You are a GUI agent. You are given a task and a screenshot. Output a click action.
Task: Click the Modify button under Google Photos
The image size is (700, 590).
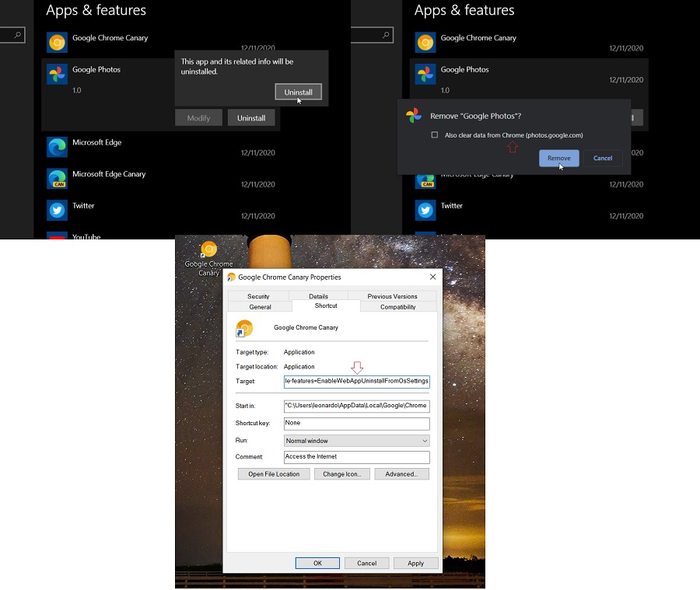click(198, 118)
